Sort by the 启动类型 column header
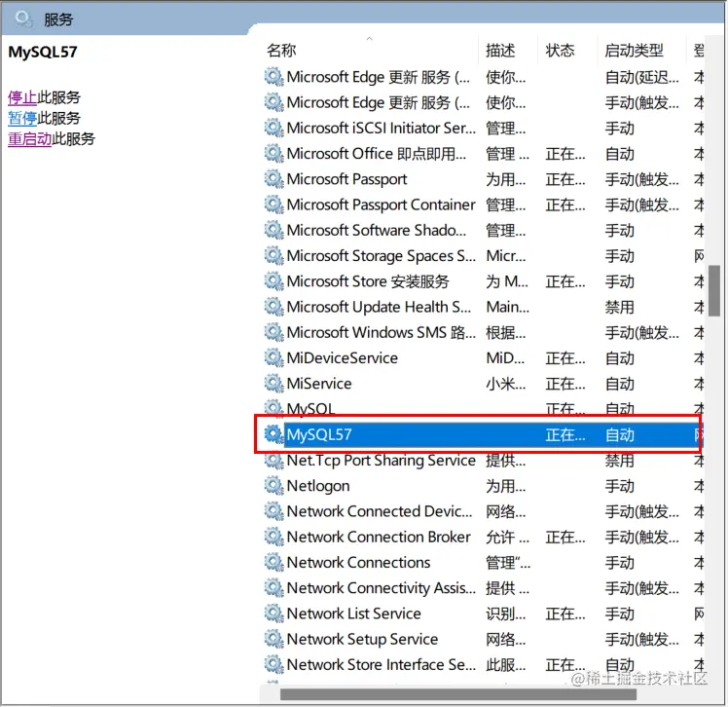Viewport: 728px width, 707px height. [634, 51]
